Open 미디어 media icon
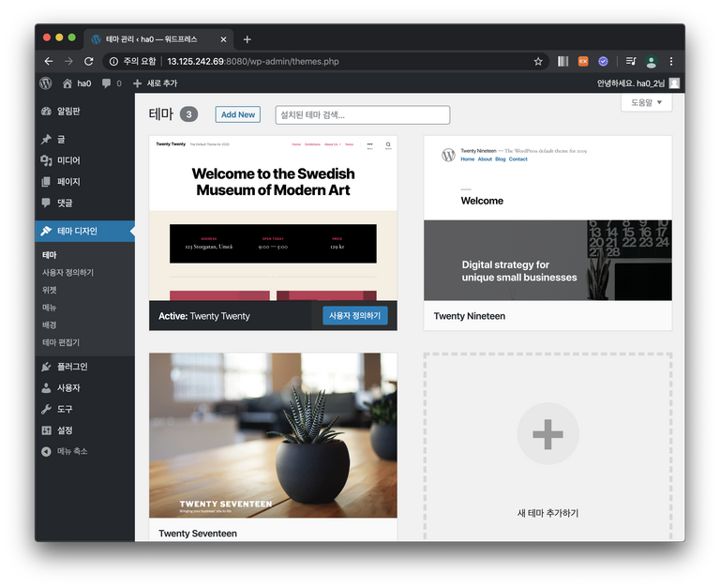 click(x=46, y=160)
